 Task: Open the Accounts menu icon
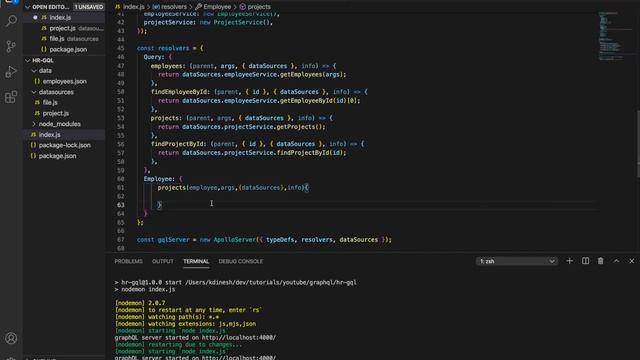[11, 338]
